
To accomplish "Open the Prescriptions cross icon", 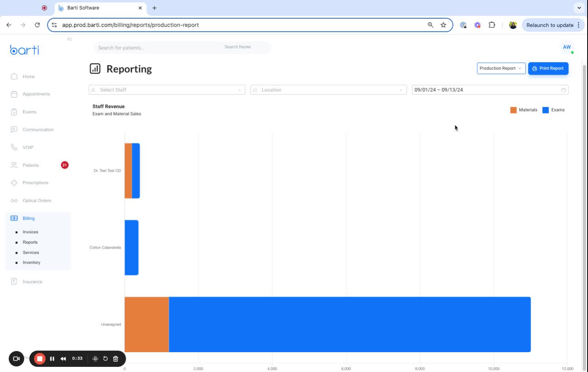I will (x=14, y=183).
